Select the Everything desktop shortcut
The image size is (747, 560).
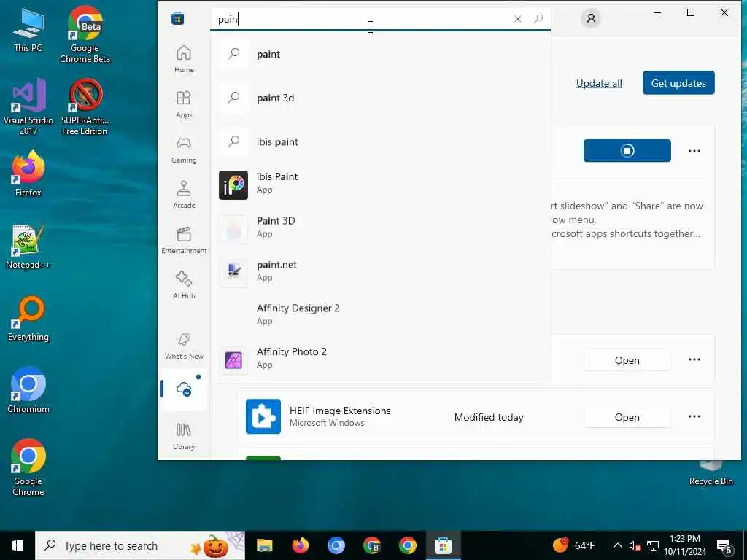coord(28,319)
